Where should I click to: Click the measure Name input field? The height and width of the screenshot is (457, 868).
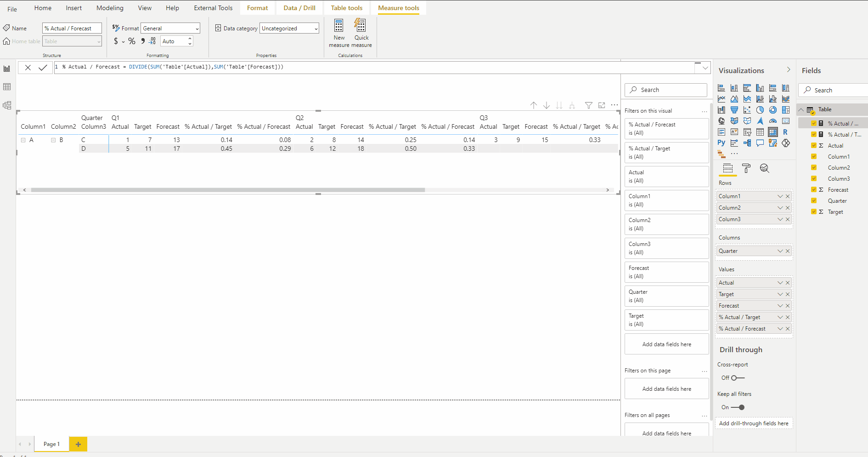(72, 29)
